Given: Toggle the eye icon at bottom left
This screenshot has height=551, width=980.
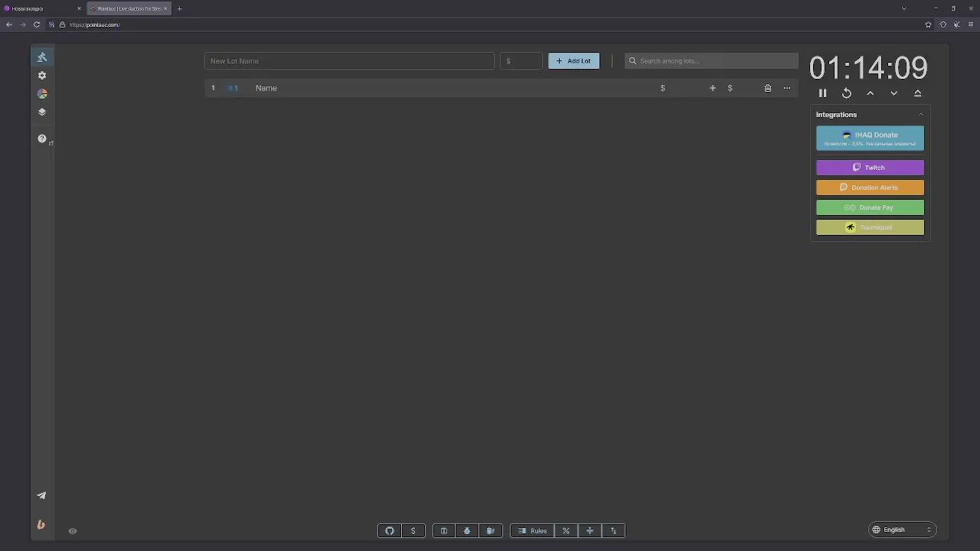Looking at the screenshot, I should tap(73, 531).
